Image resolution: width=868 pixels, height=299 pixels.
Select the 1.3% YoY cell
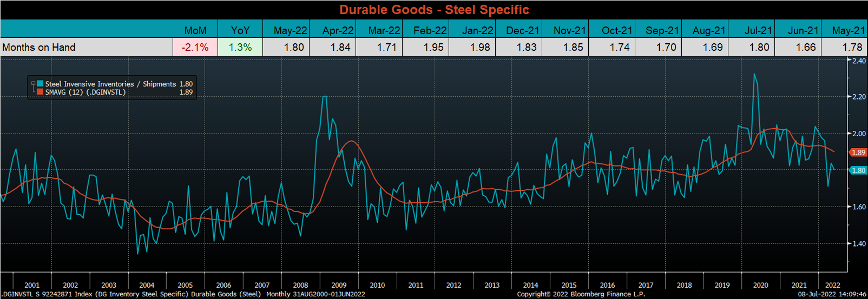[240, 47]
